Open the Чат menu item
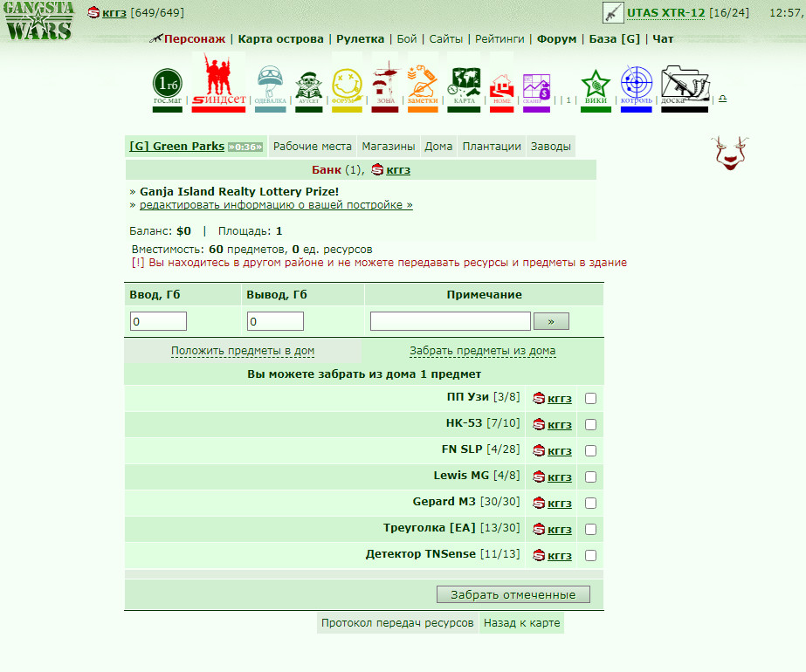The height and width of the screenshot is (672, 806). coord(663,39)
